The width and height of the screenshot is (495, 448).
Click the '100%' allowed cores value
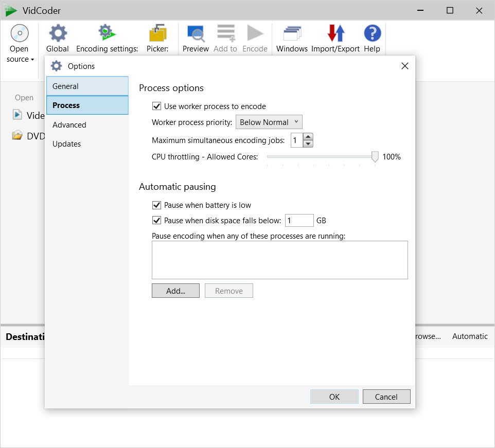click(392, 157)
